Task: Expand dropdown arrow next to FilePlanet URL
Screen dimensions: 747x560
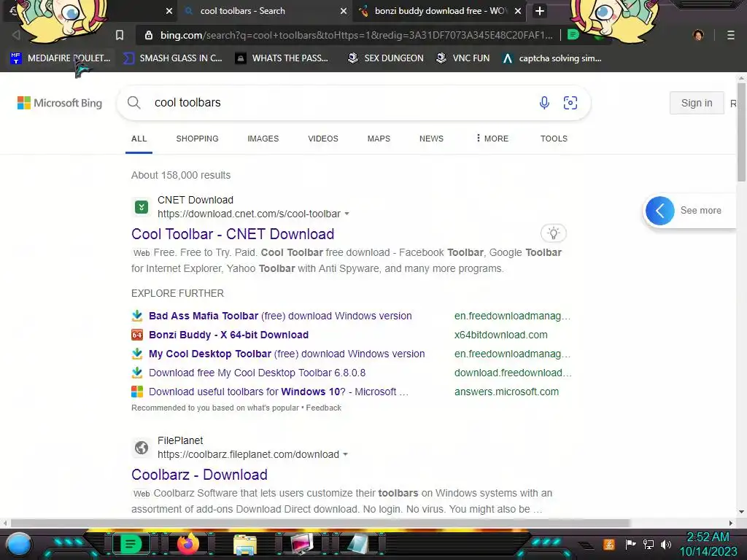Action: [345, 454]
